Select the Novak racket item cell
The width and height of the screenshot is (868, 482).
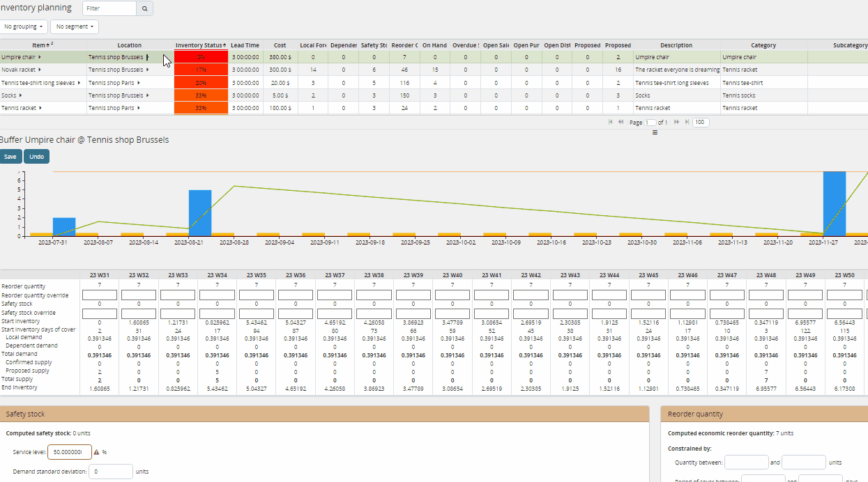[43, 70]
